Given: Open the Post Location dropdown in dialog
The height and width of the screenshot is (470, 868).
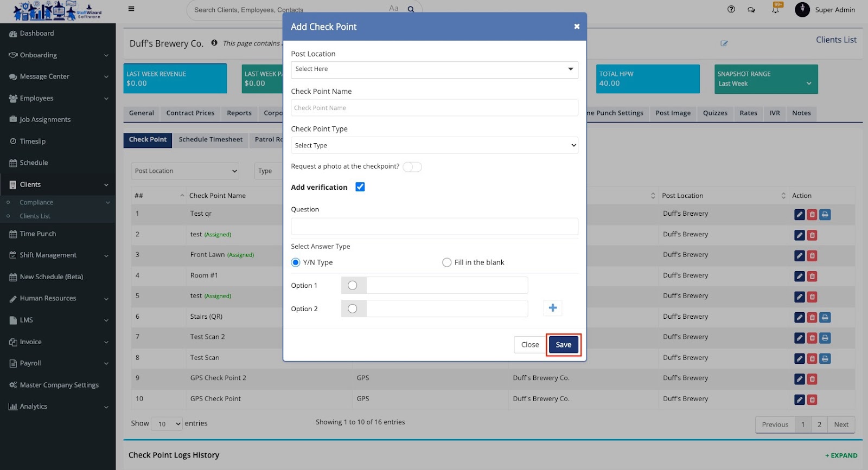Looking at the screenshot, I should pos(434,69).
